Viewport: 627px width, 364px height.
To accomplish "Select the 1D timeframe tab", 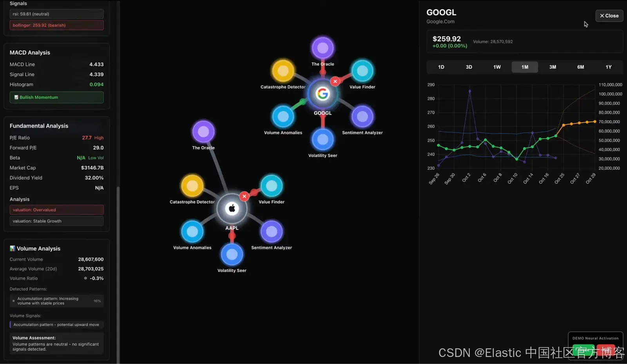I will [441, 67].
